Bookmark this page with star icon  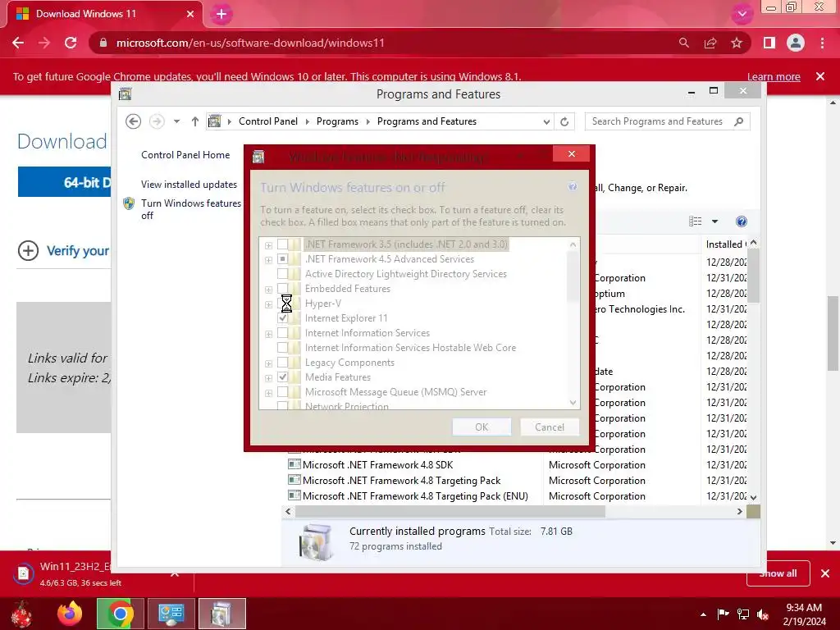tap(737, 43)
